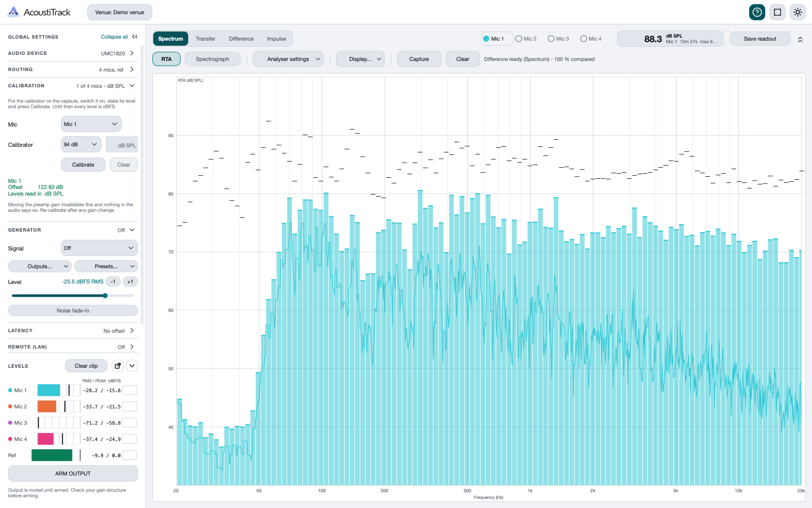Switch to the Difference tab

(x=241, y=39)
